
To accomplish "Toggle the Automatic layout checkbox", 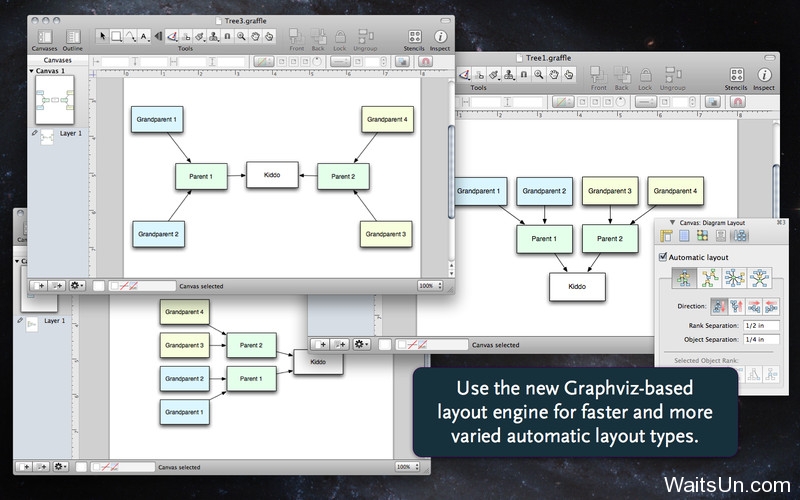I will click(x=663, y=257).
